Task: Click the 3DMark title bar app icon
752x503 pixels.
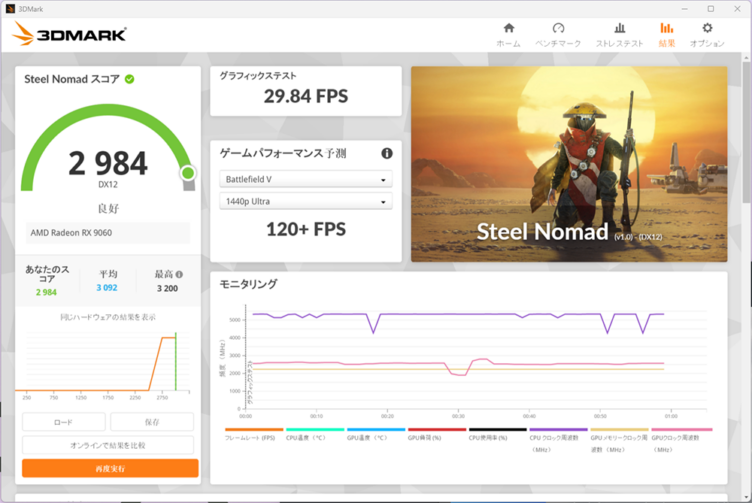Action: [10, 9]
